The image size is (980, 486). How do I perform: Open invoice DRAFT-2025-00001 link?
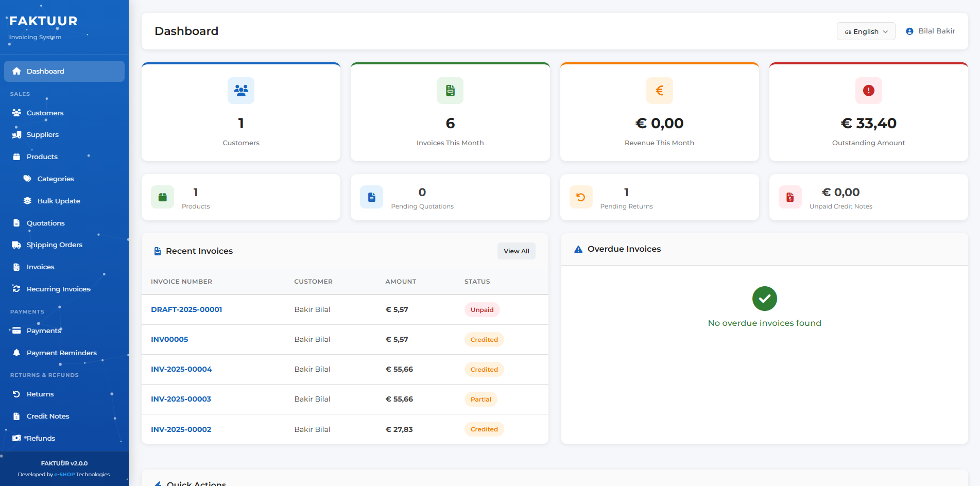[186, 309]
